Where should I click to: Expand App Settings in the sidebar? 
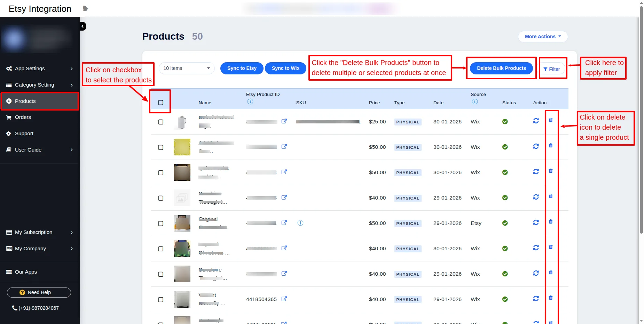pos(40,68)
